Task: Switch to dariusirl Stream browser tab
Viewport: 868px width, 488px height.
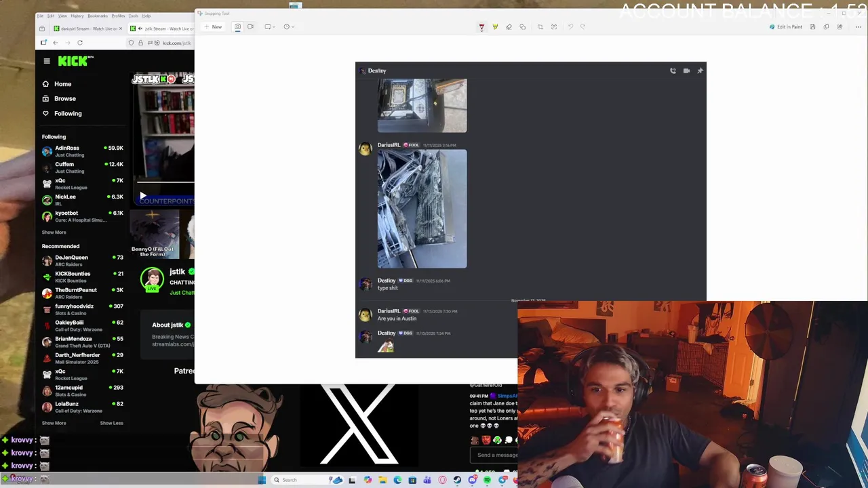Action: (x=87, y=28)
